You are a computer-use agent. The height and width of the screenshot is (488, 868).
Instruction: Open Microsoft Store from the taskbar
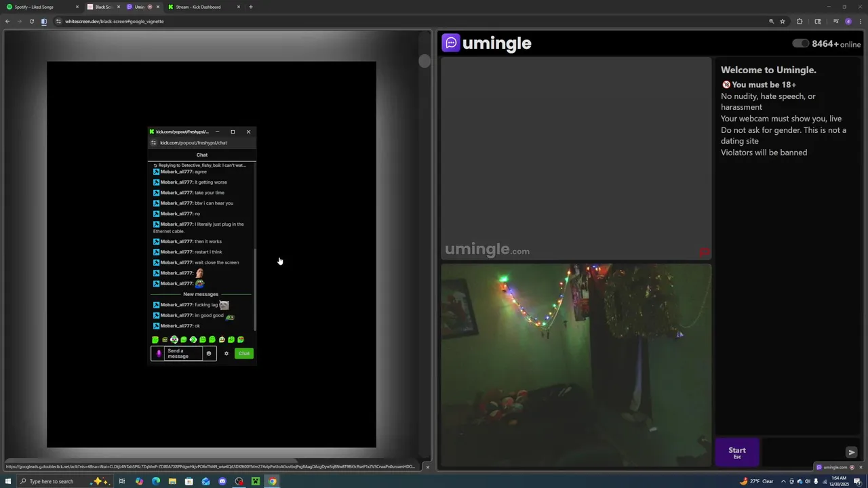[189, 481]
